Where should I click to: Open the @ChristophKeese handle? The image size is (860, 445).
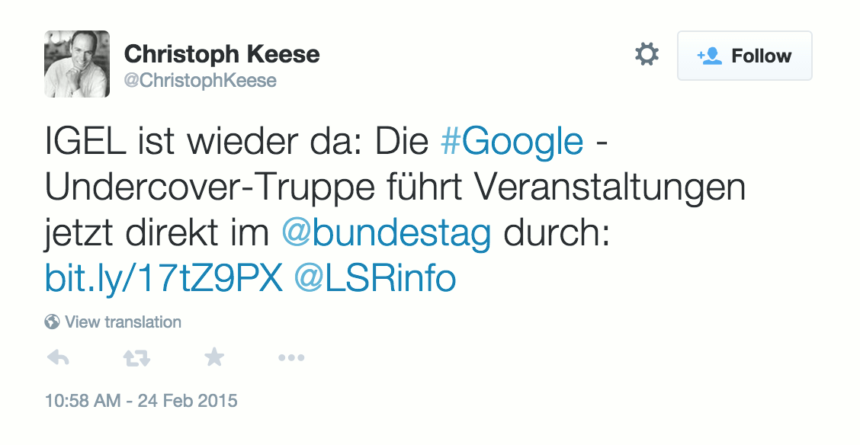(200, 81)
